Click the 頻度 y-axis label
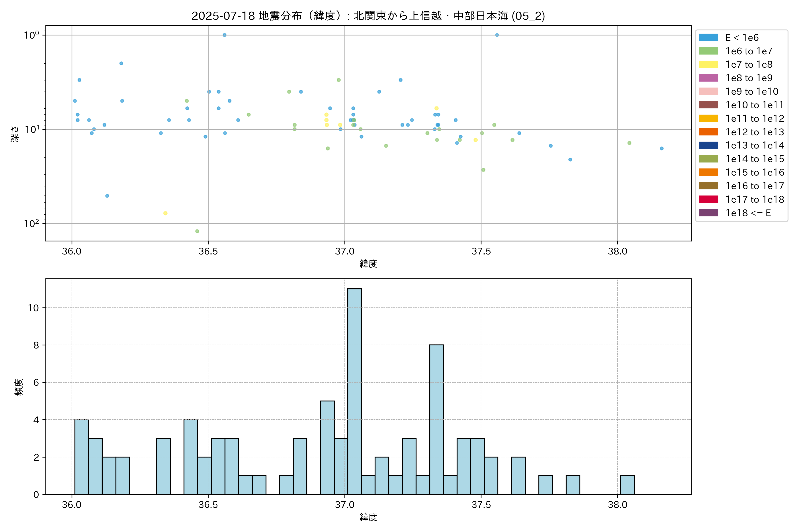Screen dimensions: 798x532 pyautogui.click(x=19, y=387)
